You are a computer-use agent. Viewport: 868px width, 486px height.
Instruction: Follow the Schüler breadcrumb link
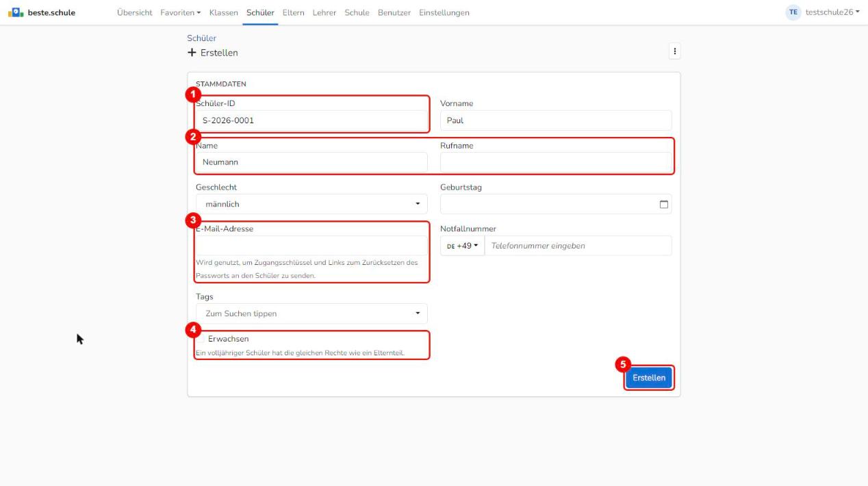click(201, 38)
